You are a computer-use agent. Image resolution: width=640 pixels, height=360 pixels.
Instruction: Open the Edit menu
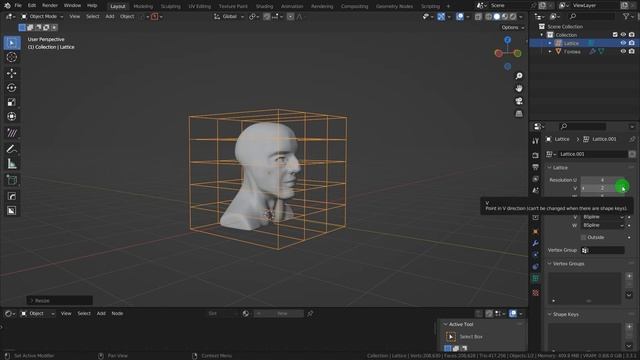(x=32, y=6)
